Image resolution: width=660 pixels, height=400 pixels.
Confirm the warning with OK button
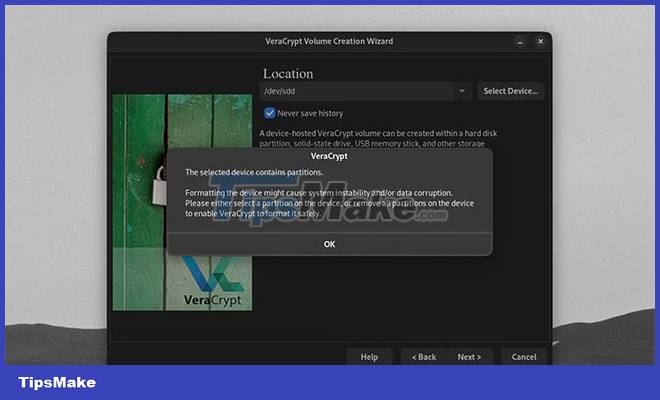pyautogui.click(x=330, y=244)
